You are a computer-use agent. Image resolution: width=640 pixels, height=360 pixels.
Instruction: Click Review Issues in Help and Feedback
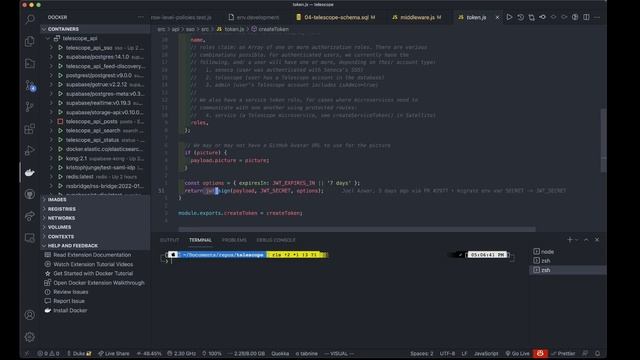[71, 292]
